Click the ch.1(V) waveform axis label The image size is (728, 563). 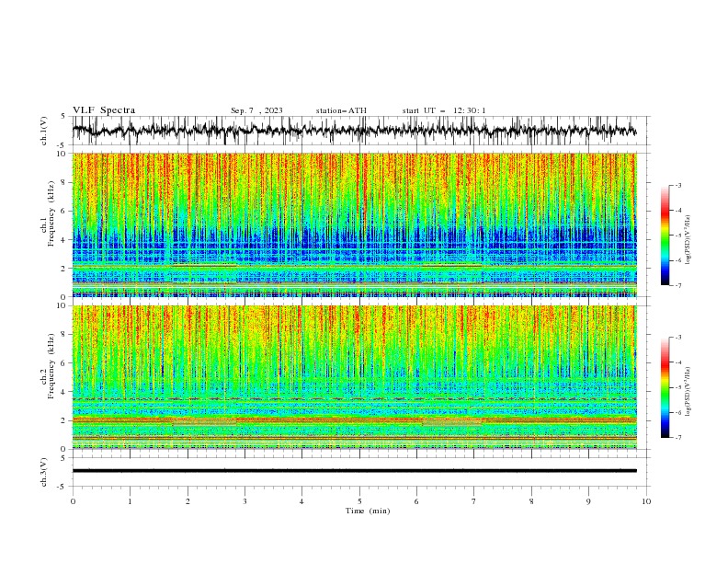44,130
